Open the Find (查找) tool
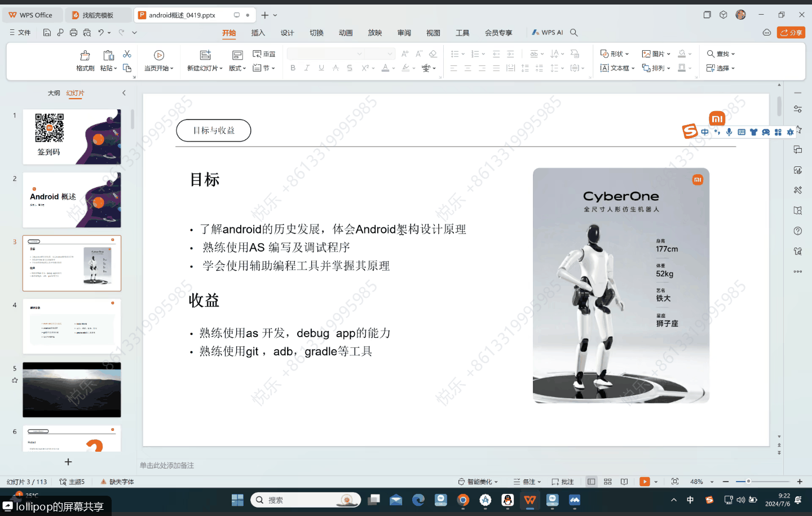Image resolution: width=812 pixels, height=516 pixels. (x=721, y=54)
